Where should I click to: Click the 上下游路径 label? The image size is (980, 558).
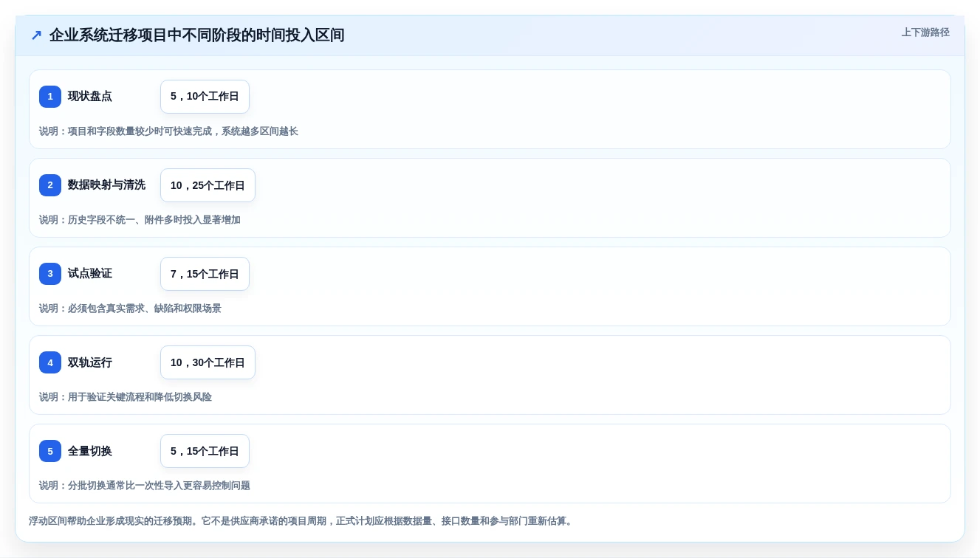tap(925, 32)
